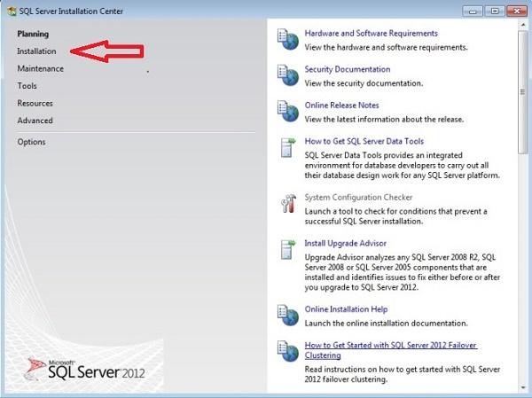Click the Hardware and Software Requirements icon
Screen dimensions: 532x398
(x=287, y=40)
